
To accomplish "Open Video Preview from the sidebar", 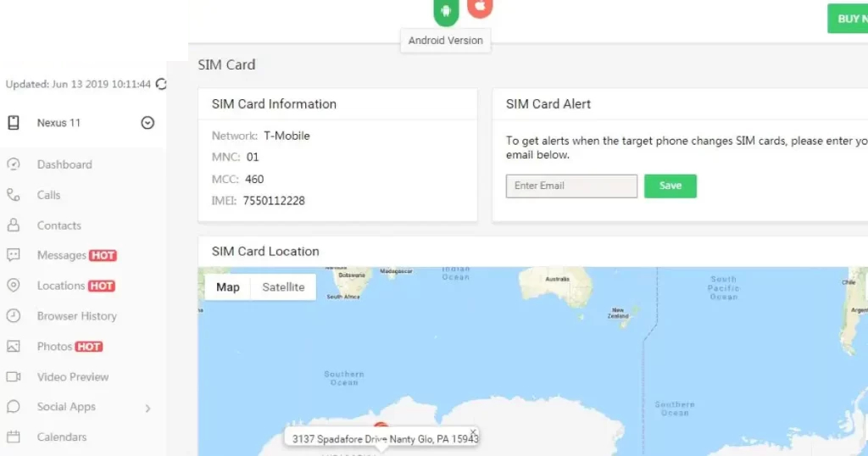I will pyautogui.click(x=73, y=377).
